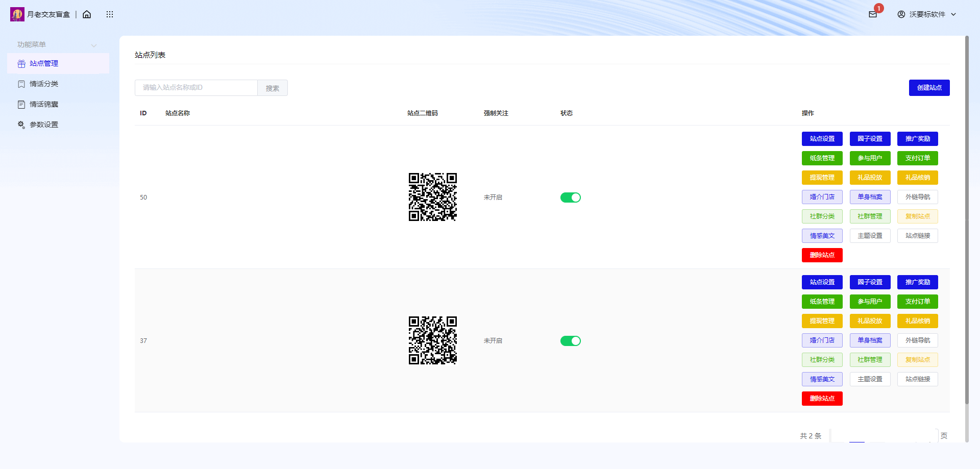Open the QR code for site 37
The image size is (980, 469).
[433, 340]
